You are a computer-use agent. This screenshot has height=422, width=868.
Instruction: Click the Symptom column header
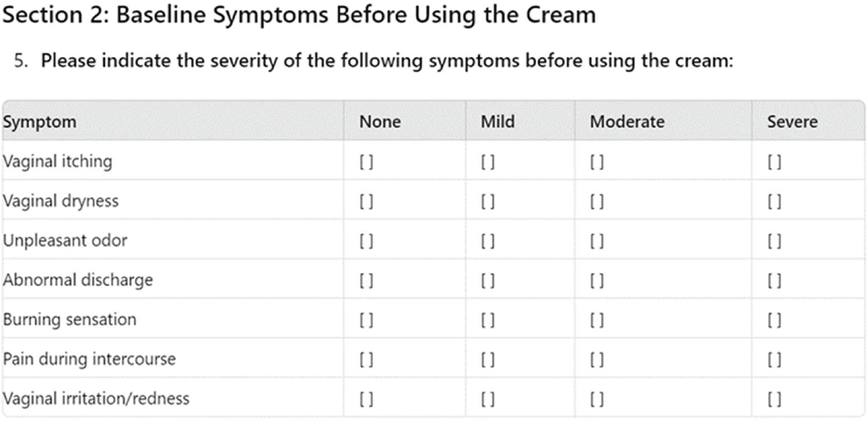coord(40,121)
